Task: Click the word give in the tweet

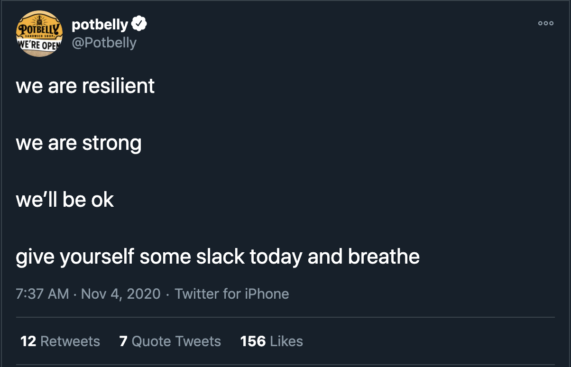Action: pos(35,258)
